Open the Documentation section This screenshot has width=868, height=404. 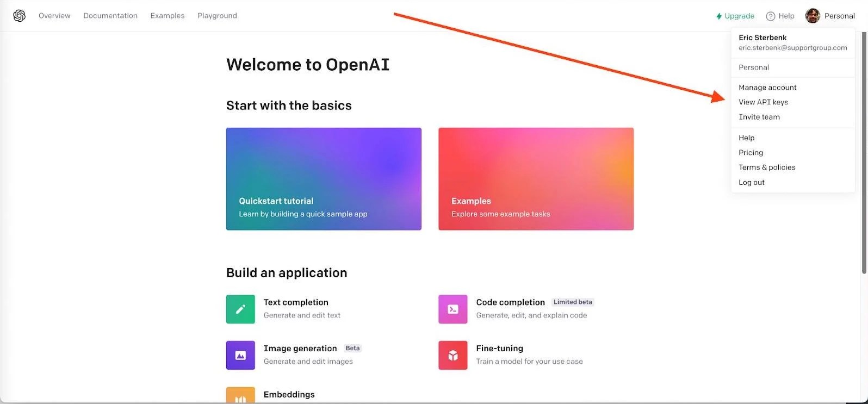point(110,15)
